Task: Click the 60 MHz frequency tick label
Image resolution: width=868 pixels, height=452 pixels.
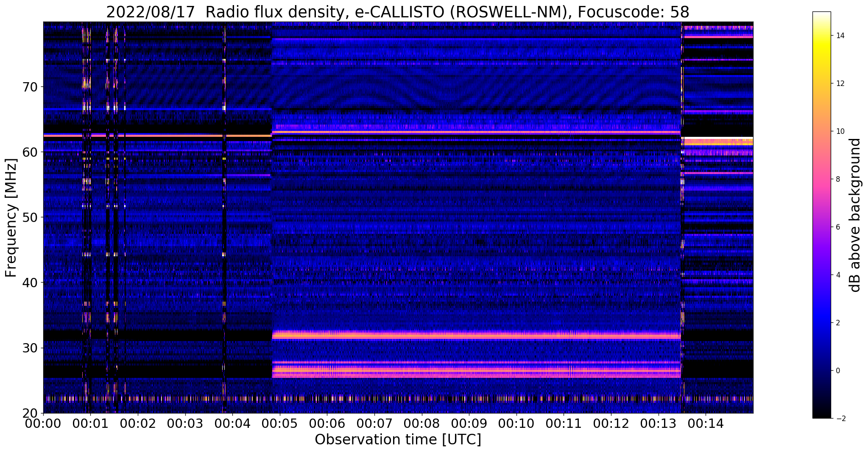Action: [x=29, y=152]
